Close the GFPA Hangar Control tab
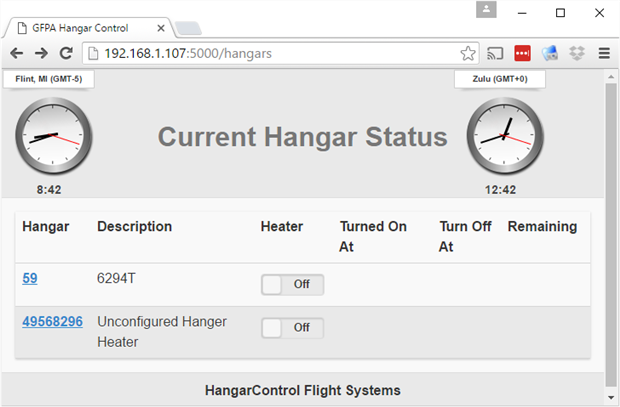 tap(161, 28)
